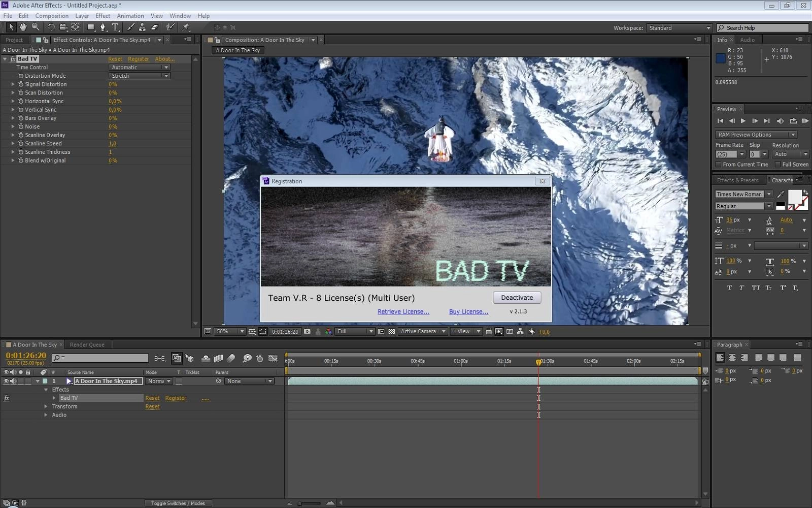Open the Full resolution dropdown
812x508 pixels.
pos(355,331)
